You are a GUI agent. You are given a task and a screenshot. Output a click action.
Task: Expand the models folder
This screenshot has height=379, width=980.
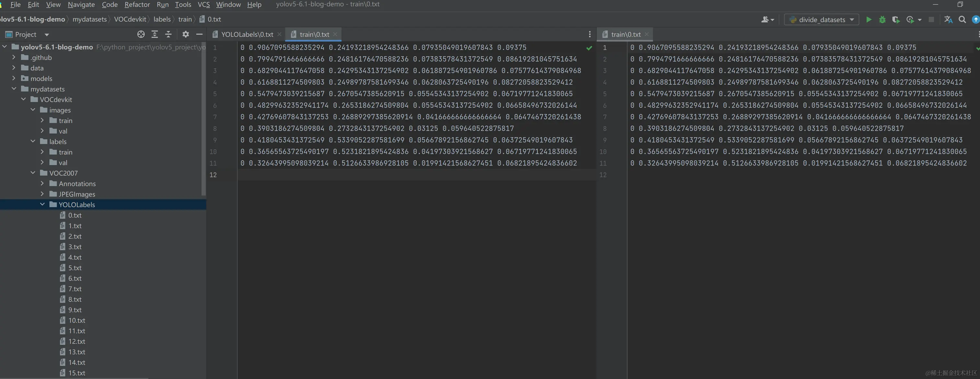click(x=14, y=78)
